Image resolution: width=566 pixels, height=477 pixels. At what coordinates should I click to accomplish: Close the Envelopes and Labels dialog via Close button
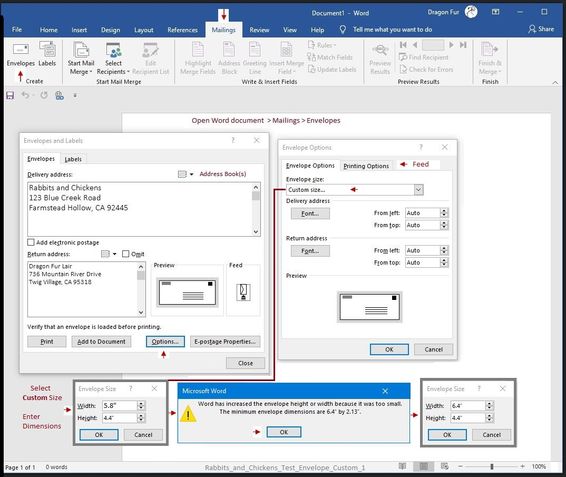(x=245, y=363)
